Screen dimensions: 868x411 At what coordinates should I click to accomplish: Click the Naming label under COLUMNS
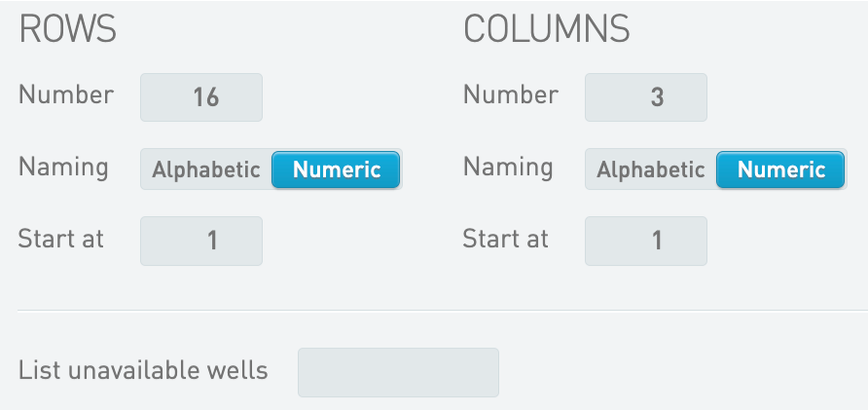click(508, 168)
